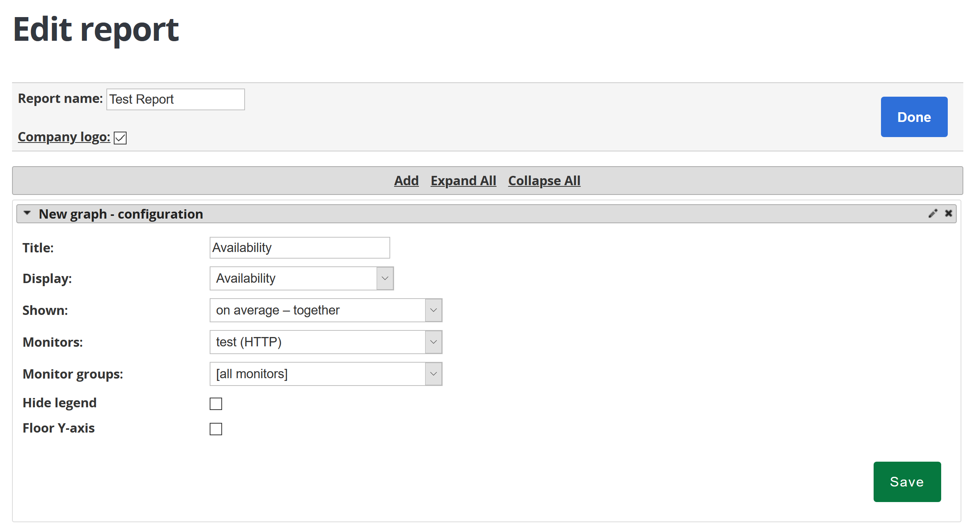980x530 pixels.
Task: Enable the Hide legend checkbox
Action: (216, 404)
